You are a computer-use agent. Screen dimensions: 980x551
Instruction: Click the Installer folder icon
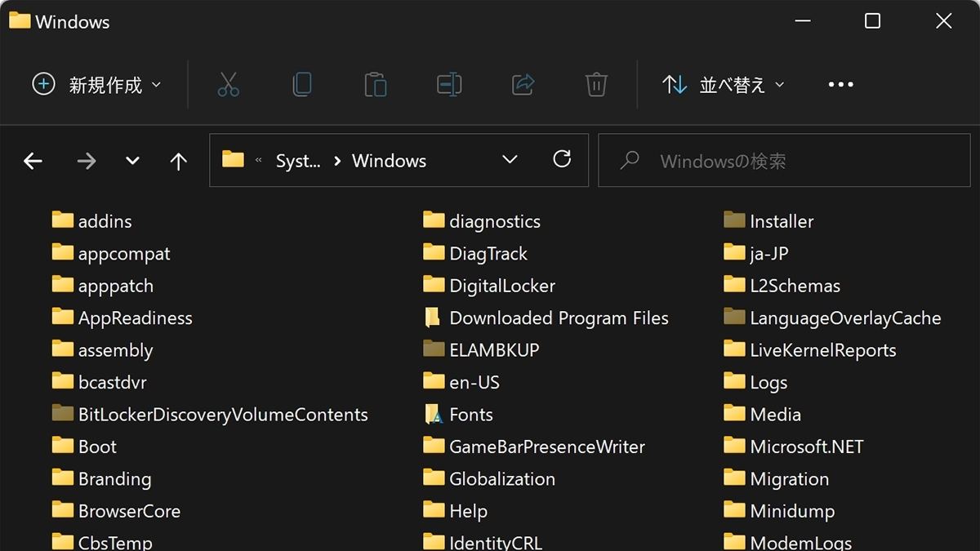tap(735, 220)
